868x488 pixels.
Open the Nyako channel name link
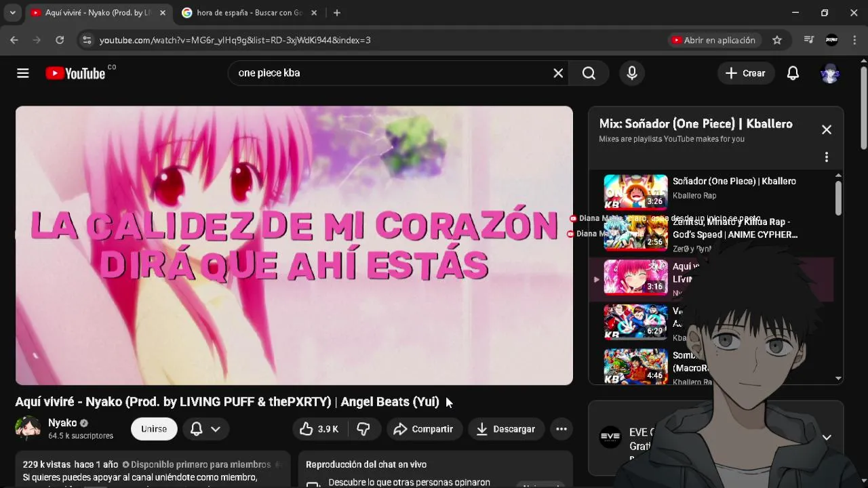62,423
